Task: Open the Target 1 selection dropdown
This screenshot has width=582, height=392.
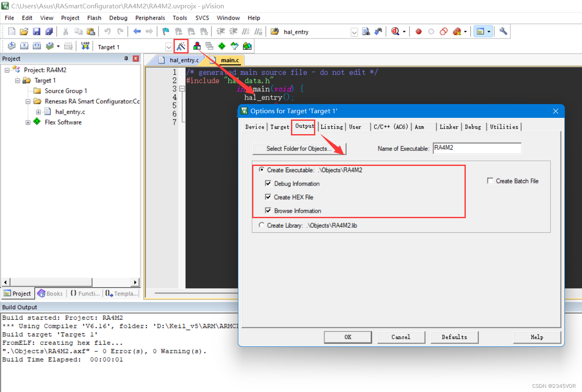Action: click(168, 47)
